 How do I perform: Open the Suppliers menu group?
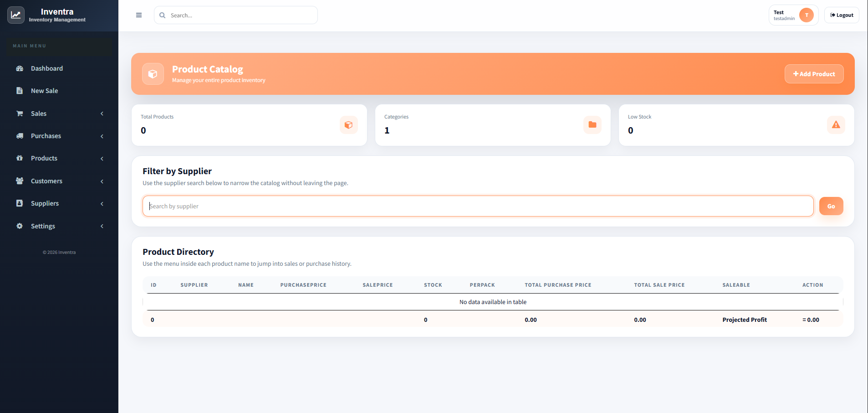(45, 203)
